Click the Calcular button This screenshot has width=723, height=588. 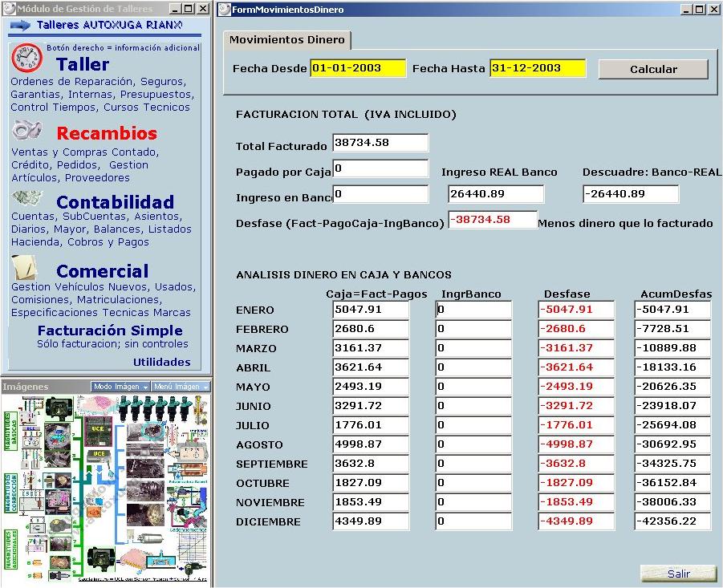point(653,69)
